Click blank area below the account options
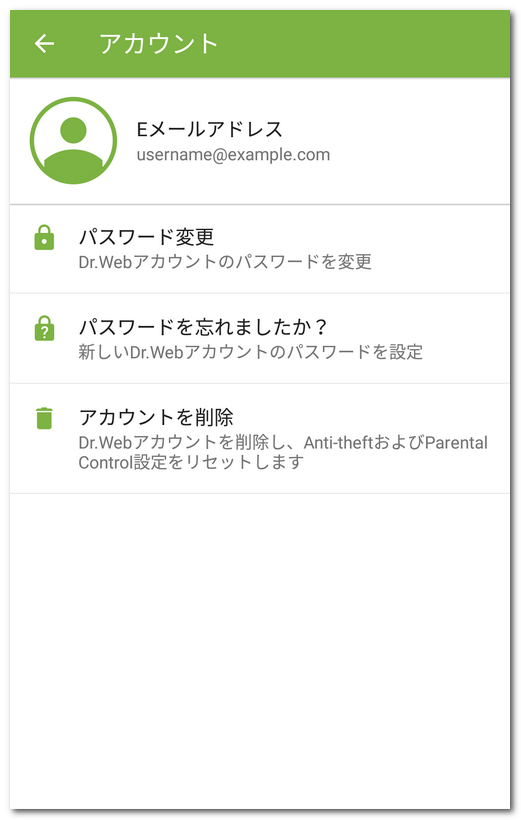 [x=260, y=648]
